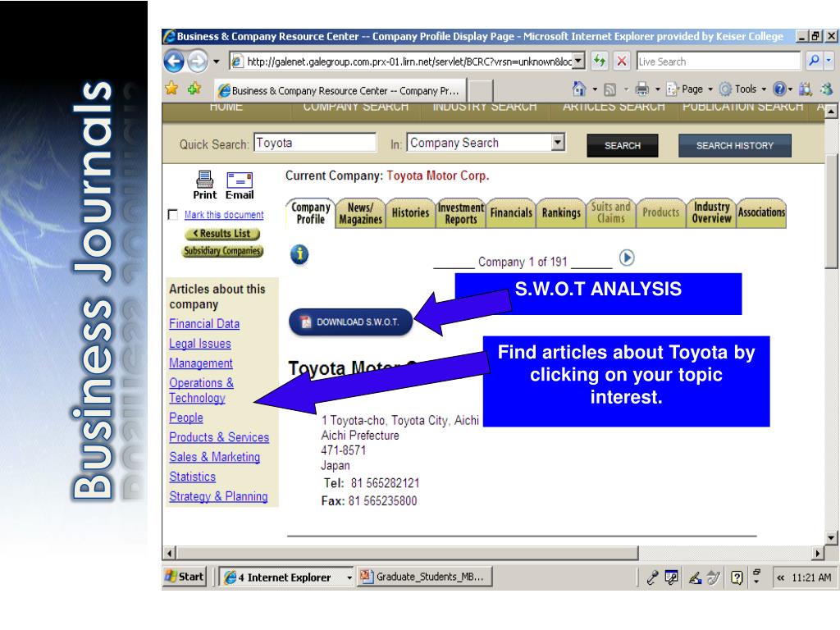This screenshot has height=630, width=840.
Task: Click the red Stop loading icon
Action: tap(622, 61)
